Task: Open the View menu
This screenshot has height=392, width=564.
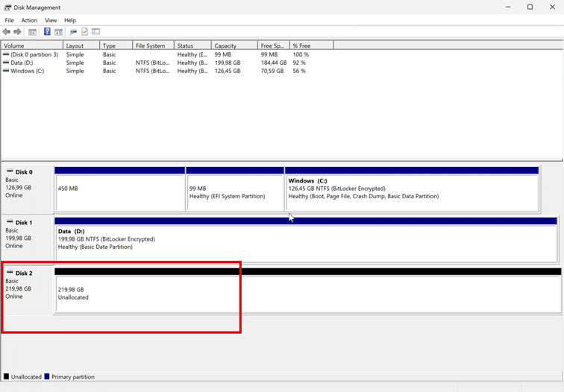Action: coord(51,20)
